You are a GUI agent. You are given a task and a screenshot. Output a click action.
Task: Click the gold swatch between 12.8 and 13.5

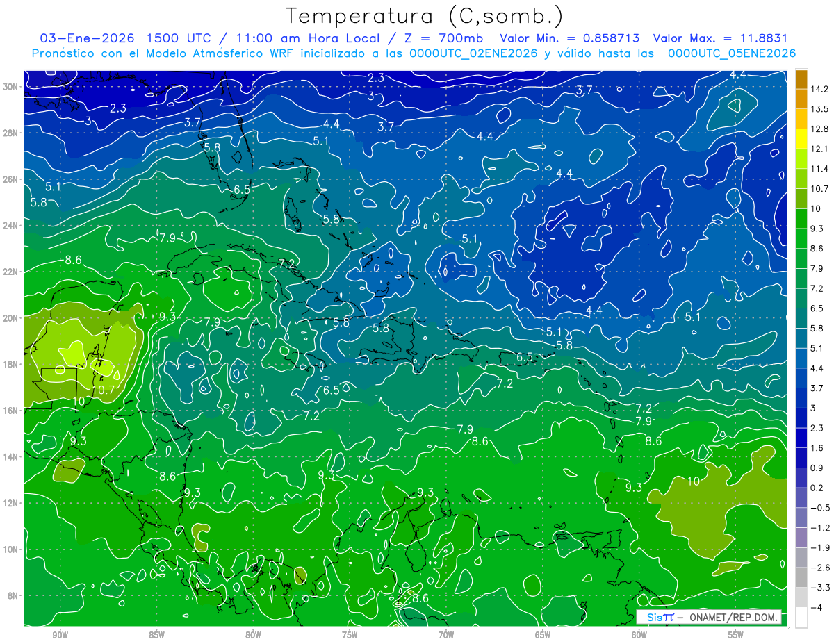coord(801,119)
